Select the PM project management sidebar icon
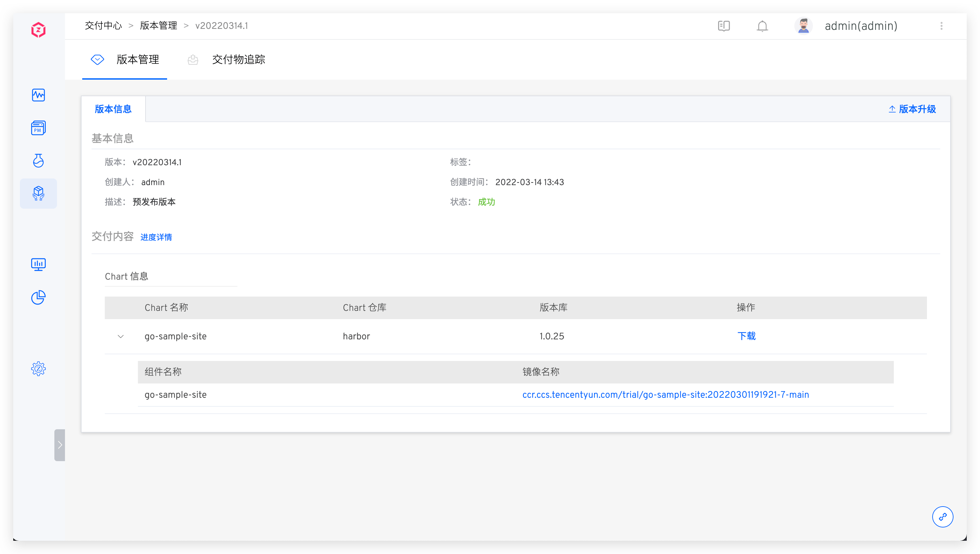 [x=38, y=128]
